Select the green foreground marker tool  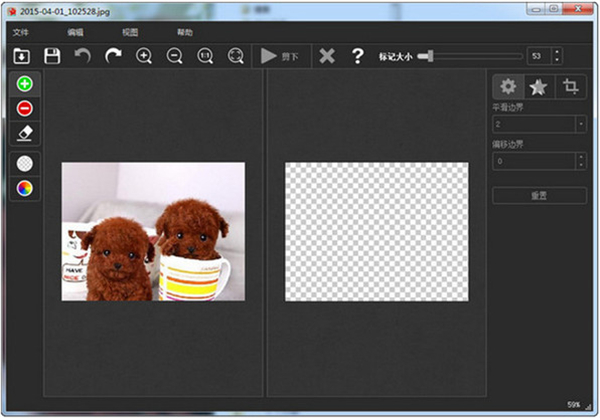pos(25,85)
